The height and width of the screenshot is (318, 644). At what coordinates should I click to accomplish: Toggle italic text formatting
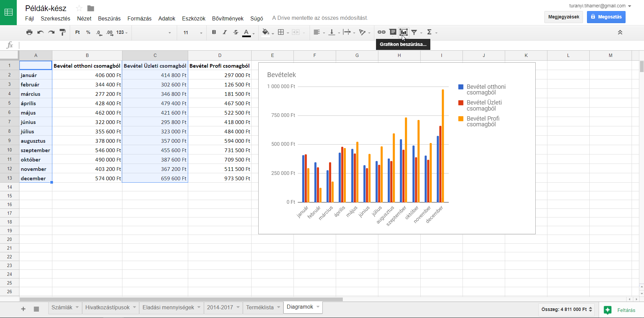point(225,32)
